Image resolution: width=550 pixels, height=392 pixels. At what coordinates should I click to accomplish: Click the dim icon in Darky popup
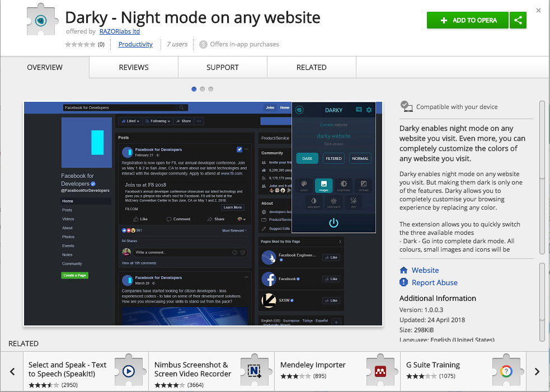[354, 202]
